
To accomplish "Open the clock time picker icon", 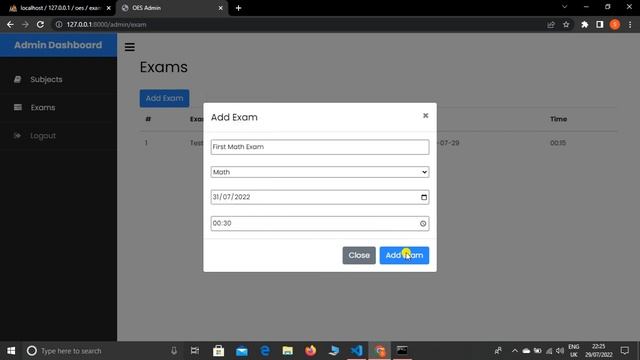I will coord(423,223).
